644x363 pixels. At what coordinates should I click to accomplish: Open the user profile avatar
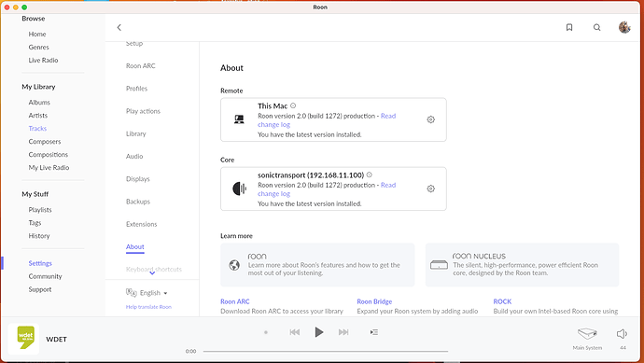[624, 27]
